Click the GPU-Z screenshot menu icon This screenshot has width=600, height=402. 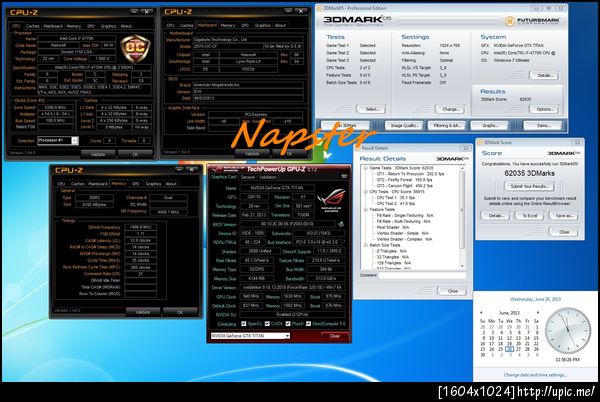pos(344,176)
